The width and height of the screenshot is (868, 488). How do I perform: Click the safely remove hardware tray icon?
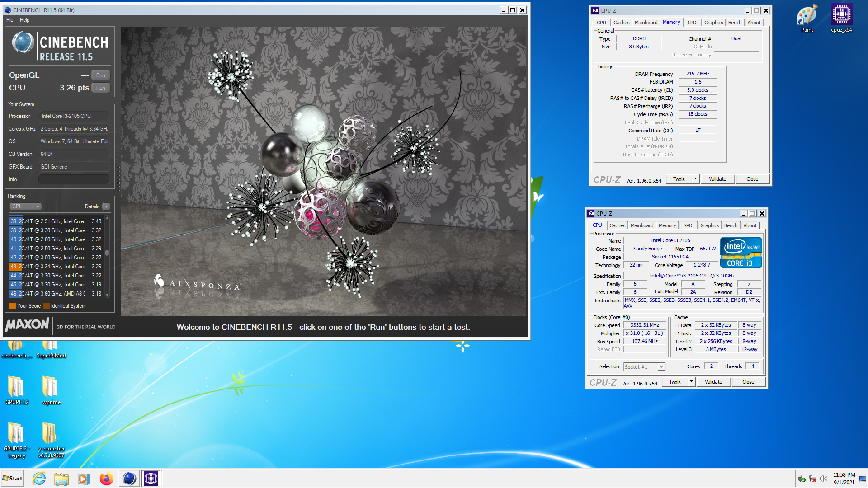802,479
